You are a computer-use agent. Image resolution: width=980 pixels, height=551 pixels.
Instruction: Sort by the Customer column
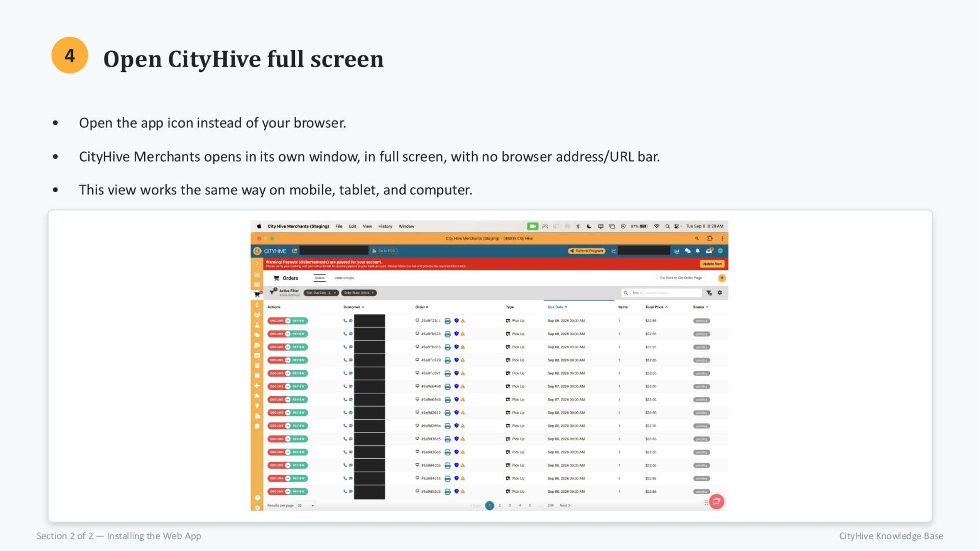click(x=354, y=307)
